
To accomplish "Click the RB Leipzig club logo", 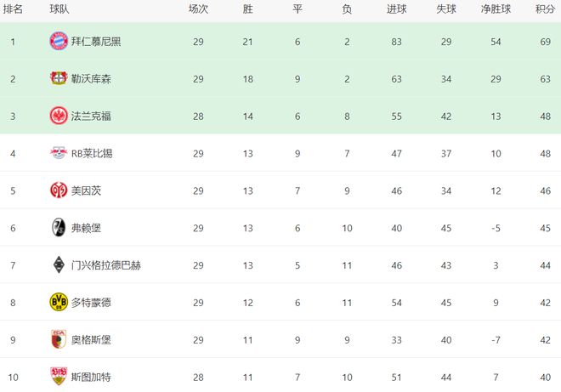I will coord(59,153).
